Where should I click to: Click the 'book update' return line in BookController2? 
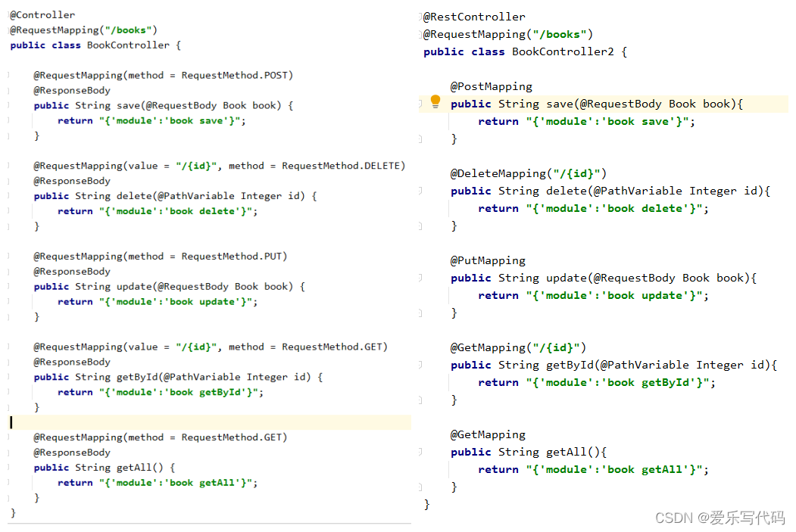594,296
